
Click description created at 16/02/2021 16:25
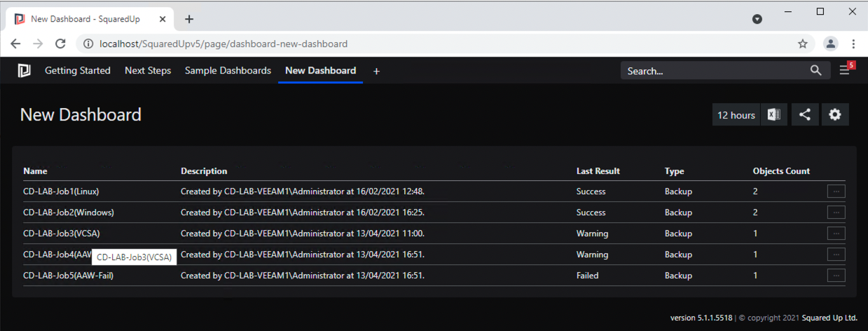click(303, 212)
